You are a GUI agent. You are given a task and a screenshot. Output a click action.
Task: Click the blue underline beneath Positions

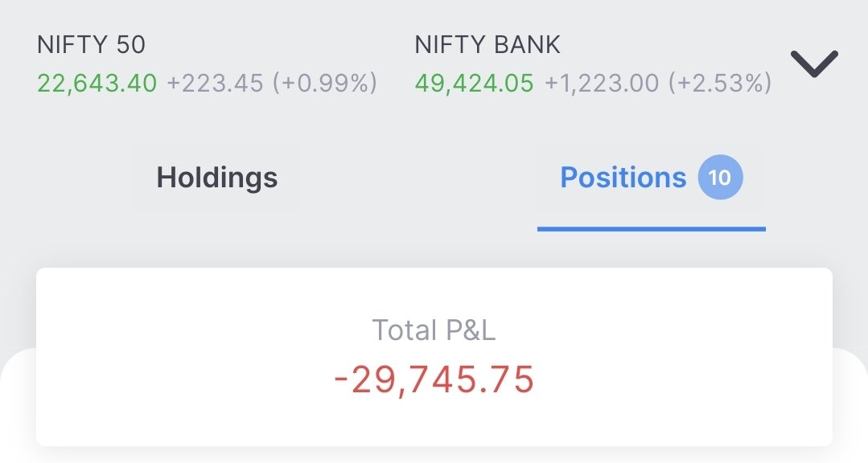(x=652, y=229)
